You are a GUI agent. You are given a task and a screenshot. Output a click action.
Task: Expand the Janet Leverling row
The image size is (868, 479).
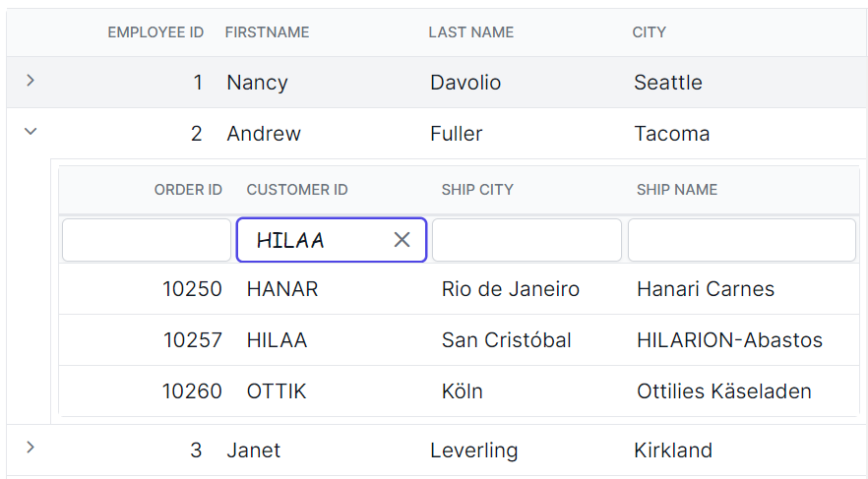point(31,448)
